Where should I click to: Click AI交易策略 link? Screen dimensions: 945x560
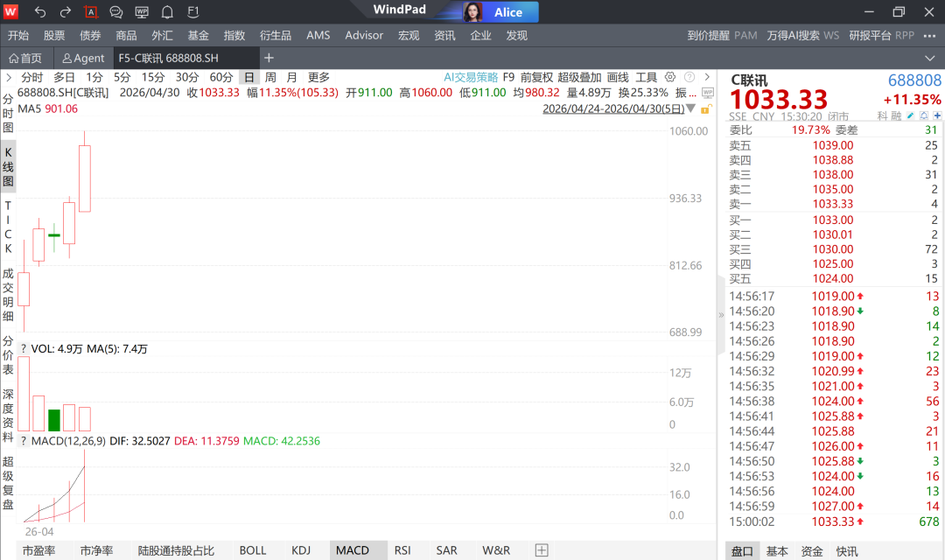pos(471,77)
